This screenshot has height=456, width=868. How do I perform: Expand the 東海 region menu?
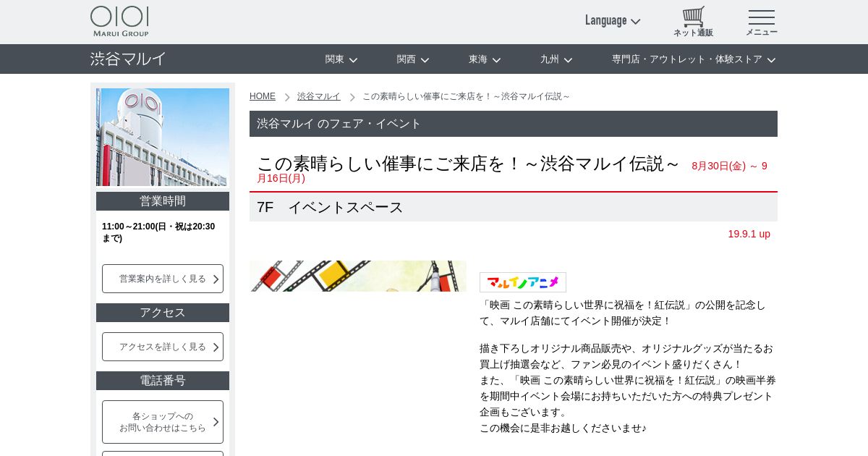[x=485, y=59]
